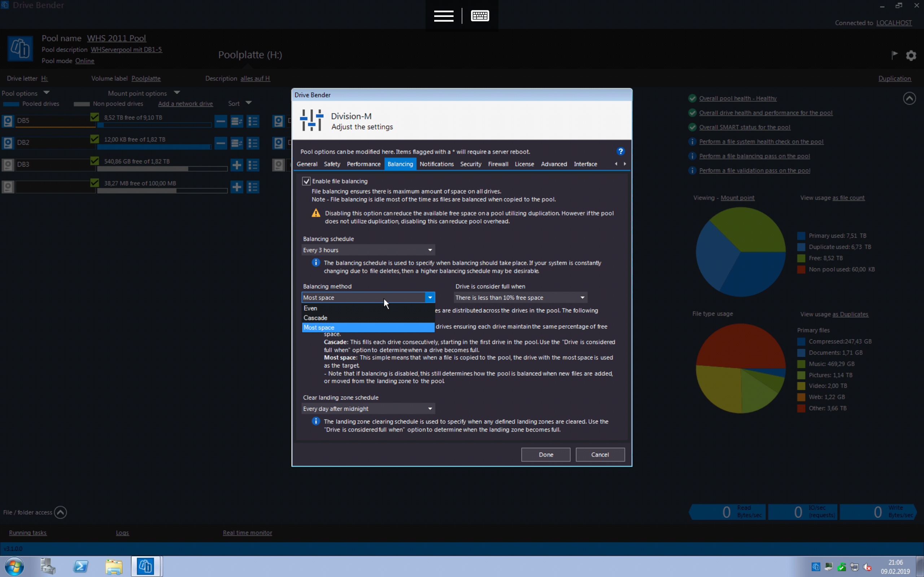Screen dimensions: 924x577
Task: Click the Cancel button to discard changes
Action: pos(600,454)
